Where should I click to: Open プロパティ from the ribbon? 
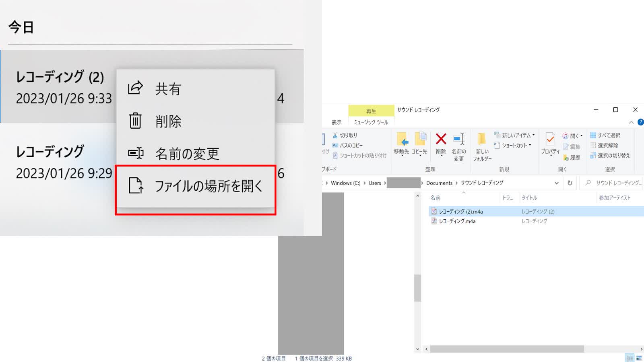tap(550, 144)
